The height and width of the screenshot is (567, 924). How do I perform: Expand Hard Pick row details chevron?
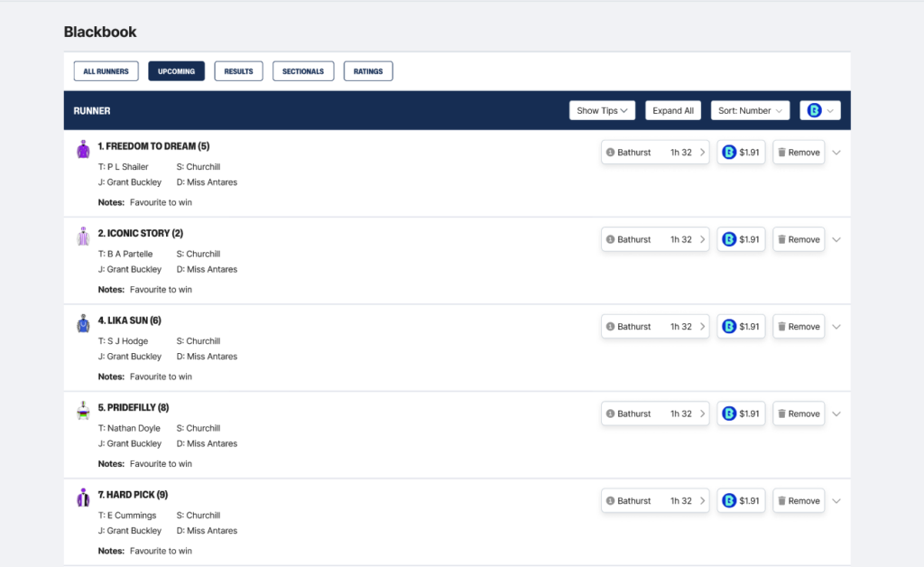point(836,501)
